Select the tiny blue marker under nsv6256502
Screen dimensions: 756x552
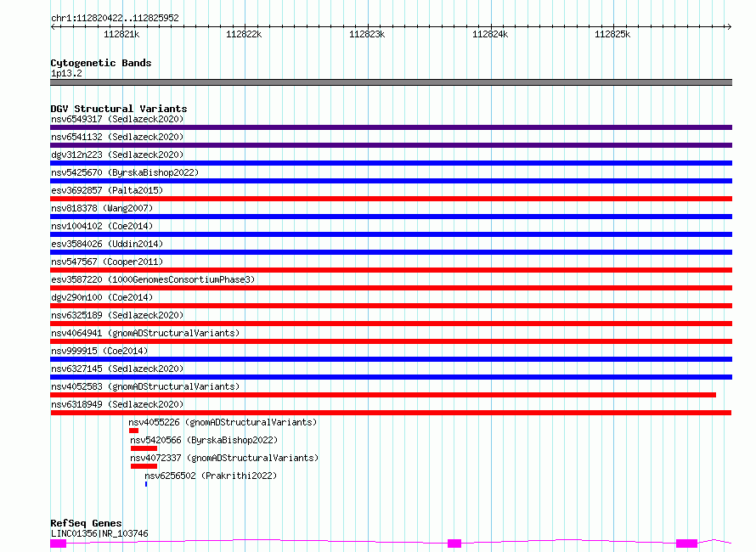click(x=146, y=484)
